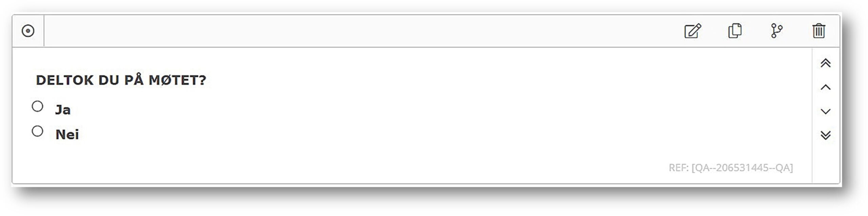The image size is (868, 216).
Task: Move the question up one position
Action: pos(826,87)
